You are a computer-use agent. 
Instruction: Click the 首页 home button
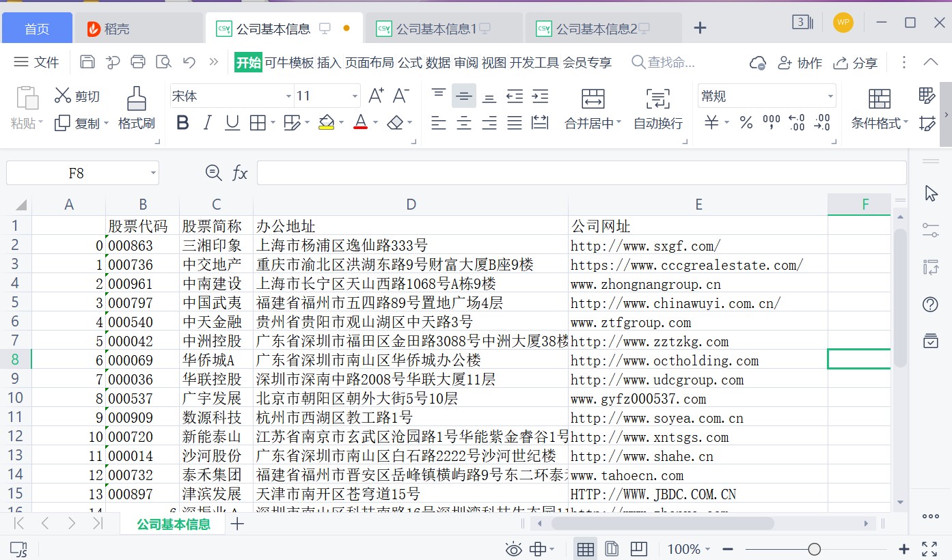[37, 29]
